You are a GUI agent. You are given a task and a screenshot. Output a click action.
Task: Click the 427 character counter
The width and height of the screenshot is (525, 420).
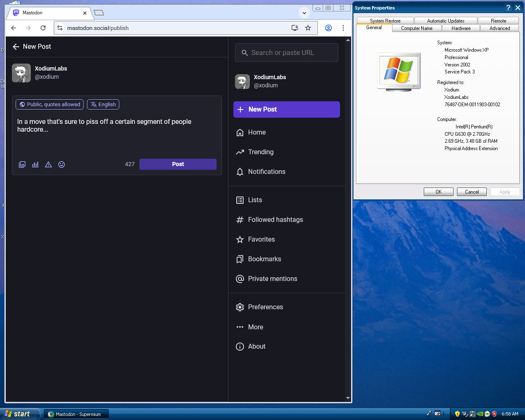coord(130,164)
